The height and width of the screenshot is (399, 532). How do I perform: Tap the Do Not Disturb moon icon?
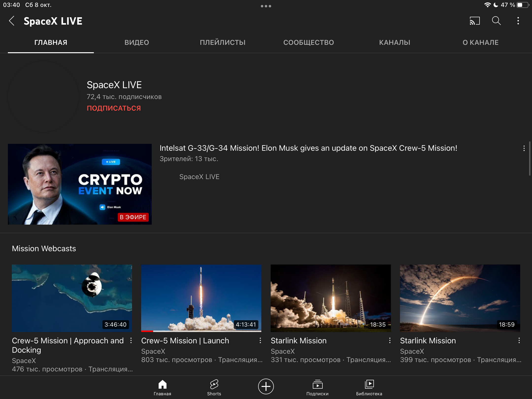[496, 5]
